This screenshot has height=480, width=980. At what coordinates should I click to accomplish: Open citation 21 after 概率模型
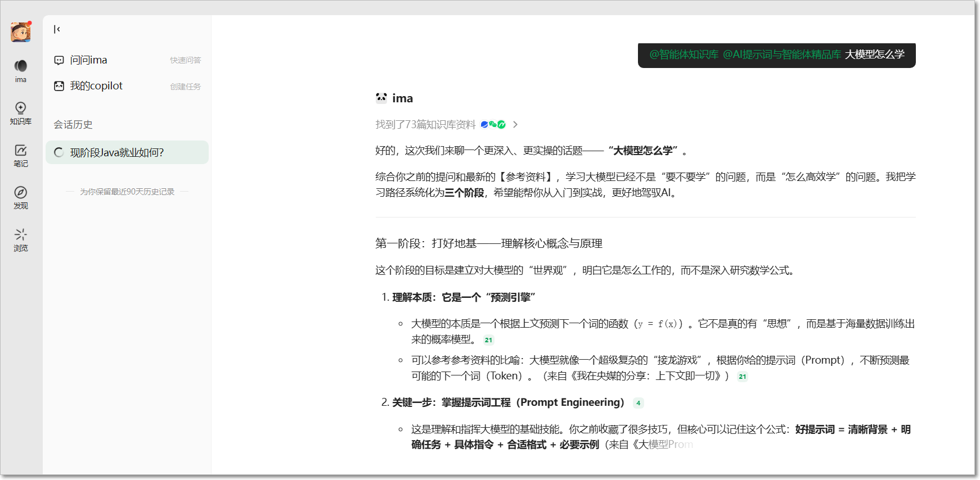[x=488, y=340]
